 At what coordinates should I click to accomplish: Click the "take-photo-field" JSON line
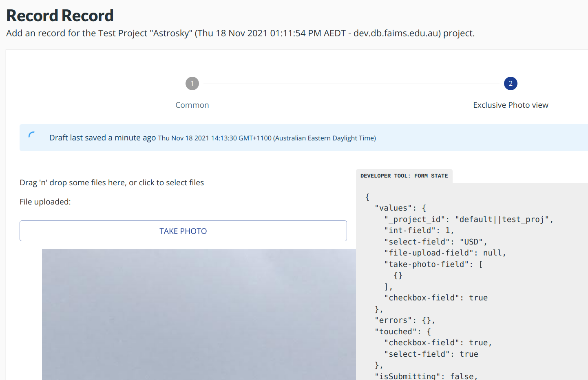[433, 264]
